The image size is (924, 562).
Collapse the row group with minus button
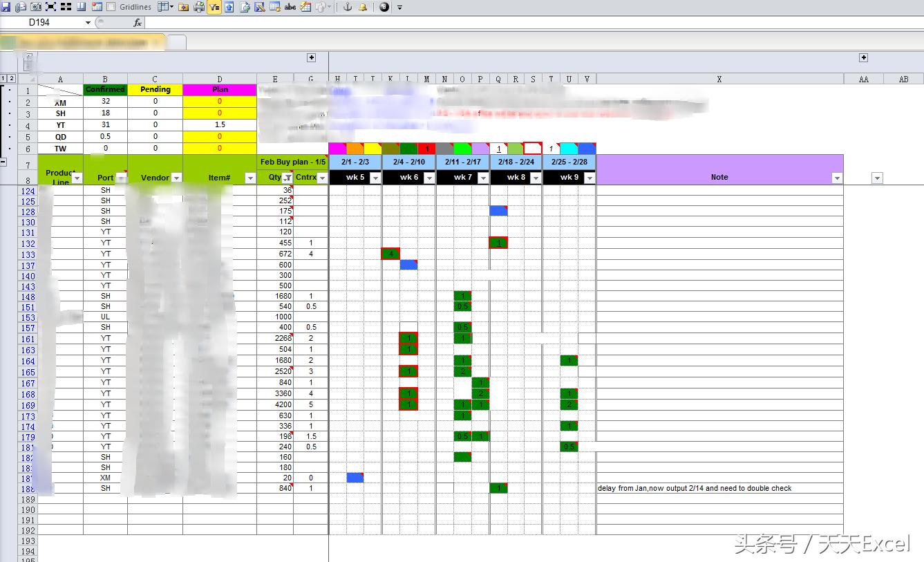[x=3, y=161]
